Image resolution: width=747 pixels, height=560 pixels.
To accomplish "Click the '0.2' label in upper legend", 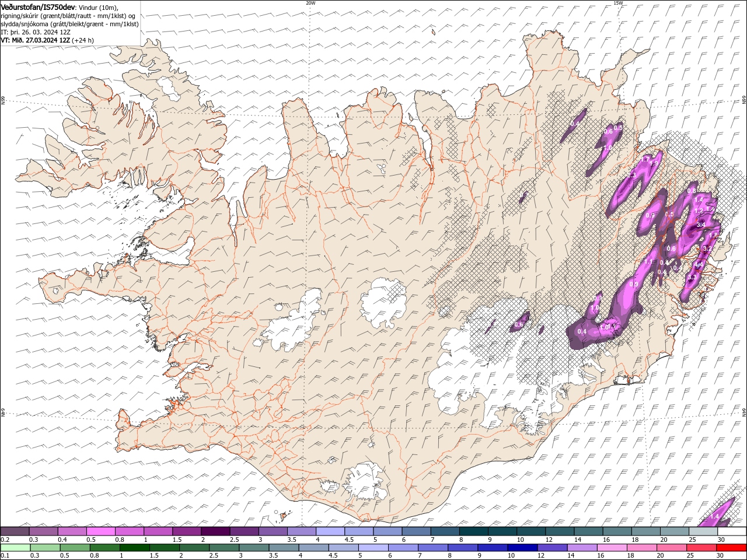I will pyautogui.click(x=5, y=540).
